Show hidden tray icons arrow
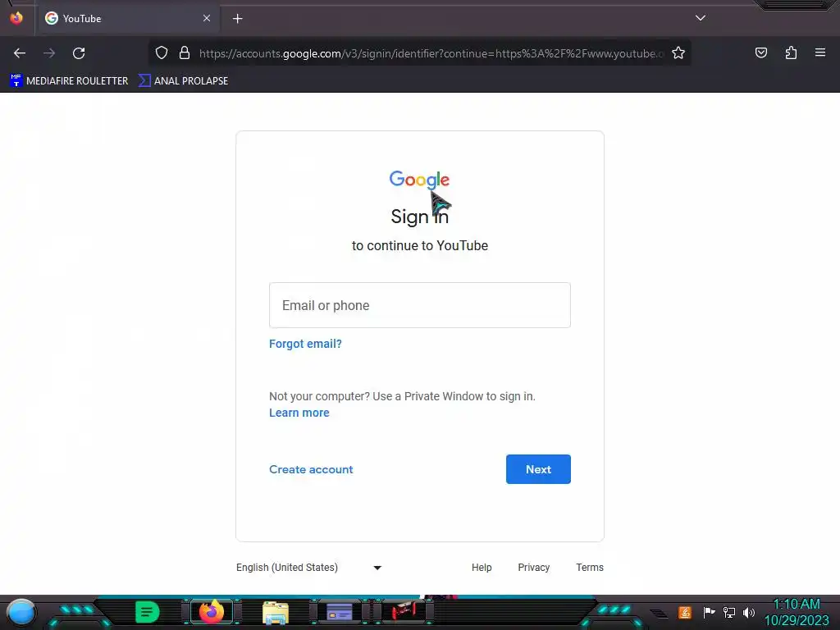 click(660, 614)
